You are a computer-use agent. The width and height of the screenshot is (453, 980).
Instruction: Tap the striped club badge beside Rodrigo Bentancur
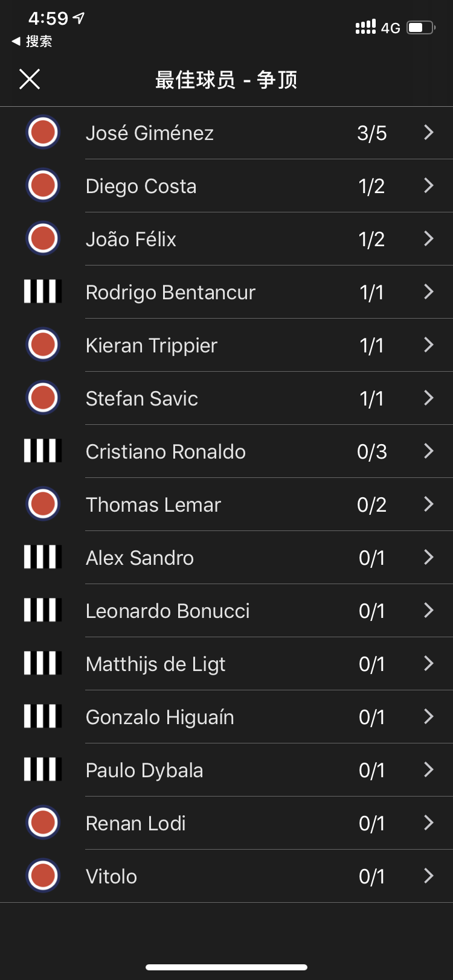[x=43, y=291]
